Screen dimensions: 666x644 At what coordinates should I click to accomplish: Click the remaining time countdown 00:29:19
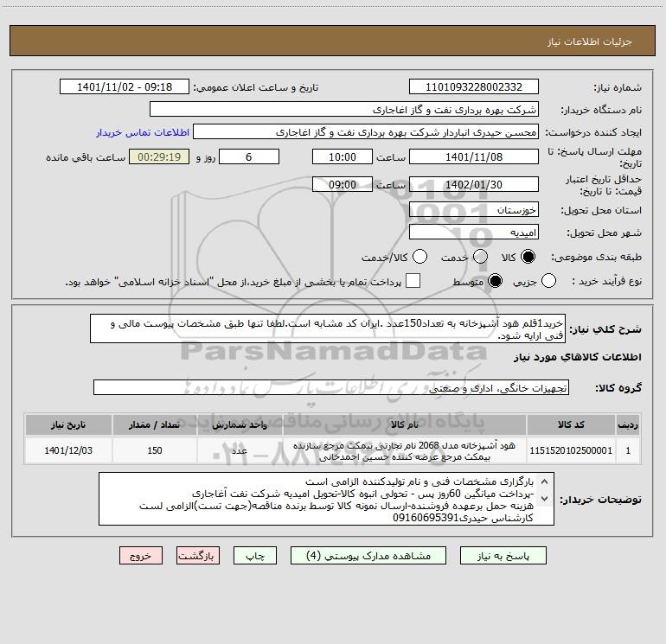(159, 156)
